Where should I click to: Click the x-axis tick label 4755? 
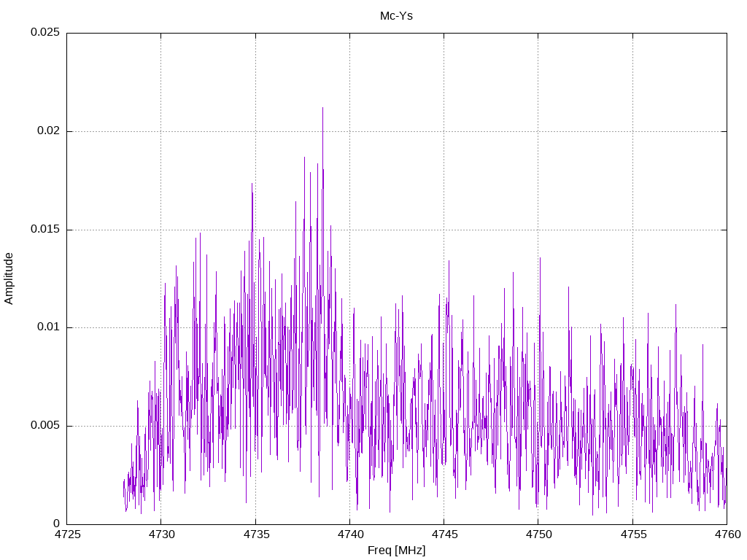click(x=633, y=534)
